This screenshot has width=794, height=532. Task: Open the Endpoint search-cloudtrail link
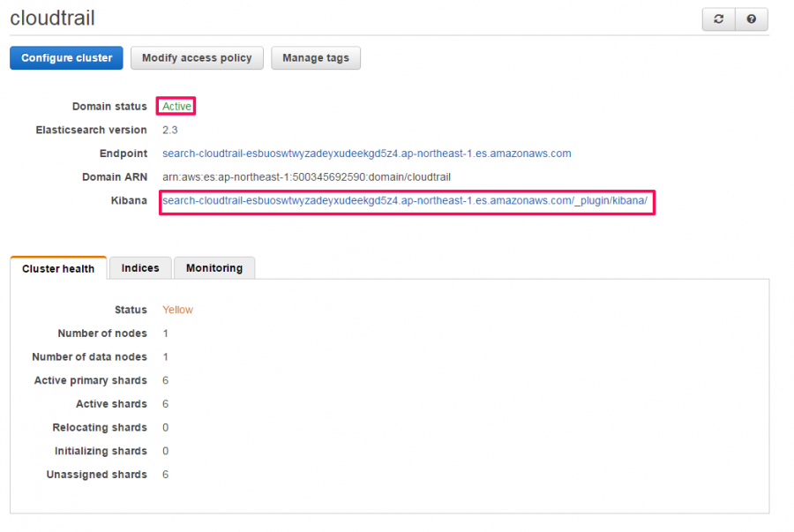click(x=367, y=154)
